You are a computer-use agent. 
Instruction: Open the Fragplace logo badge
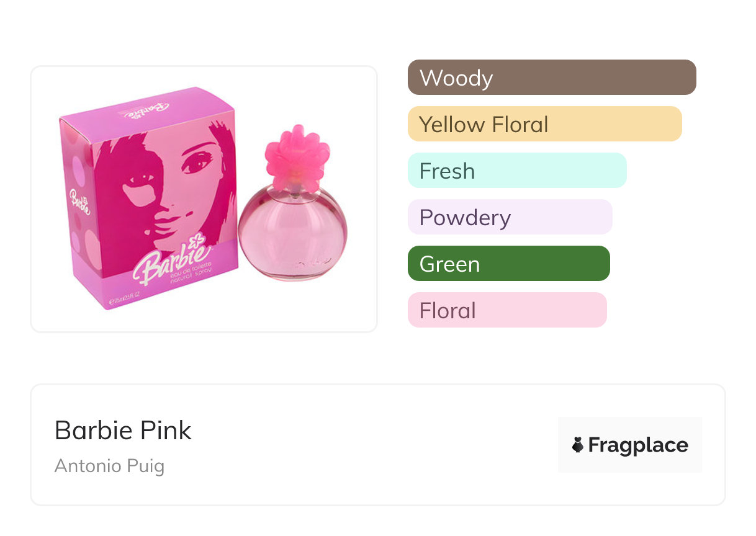629,445
